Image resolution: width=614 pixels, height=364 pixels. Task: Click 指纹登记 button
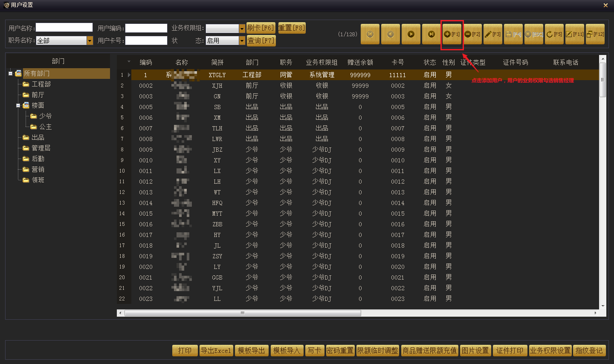coord(589,350)
